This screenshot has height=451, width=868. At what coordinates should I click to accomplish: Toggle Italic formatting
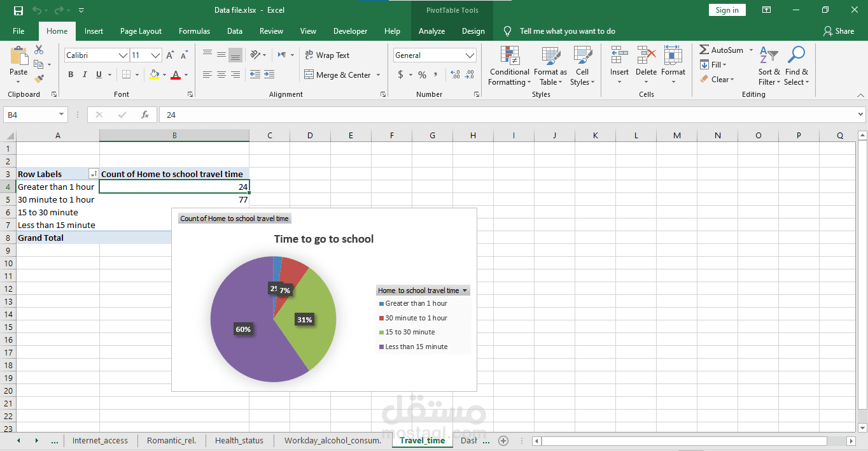pos(85,75)
